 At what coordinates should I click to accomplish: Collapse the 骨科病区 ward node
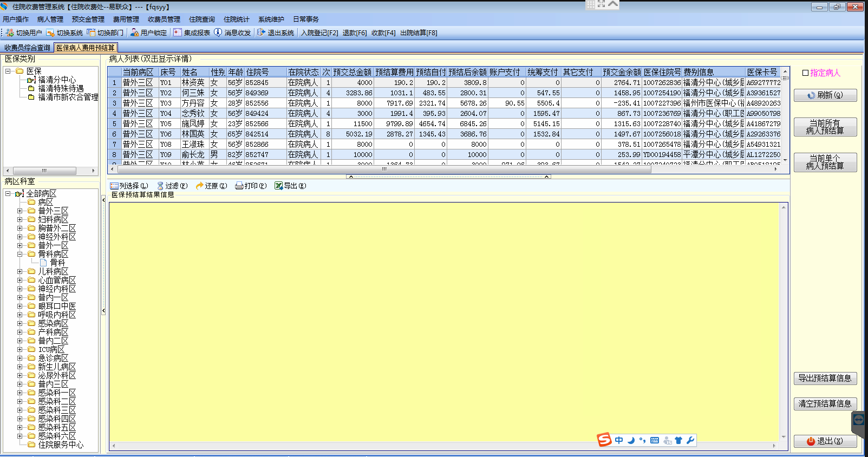coord(20,254)
